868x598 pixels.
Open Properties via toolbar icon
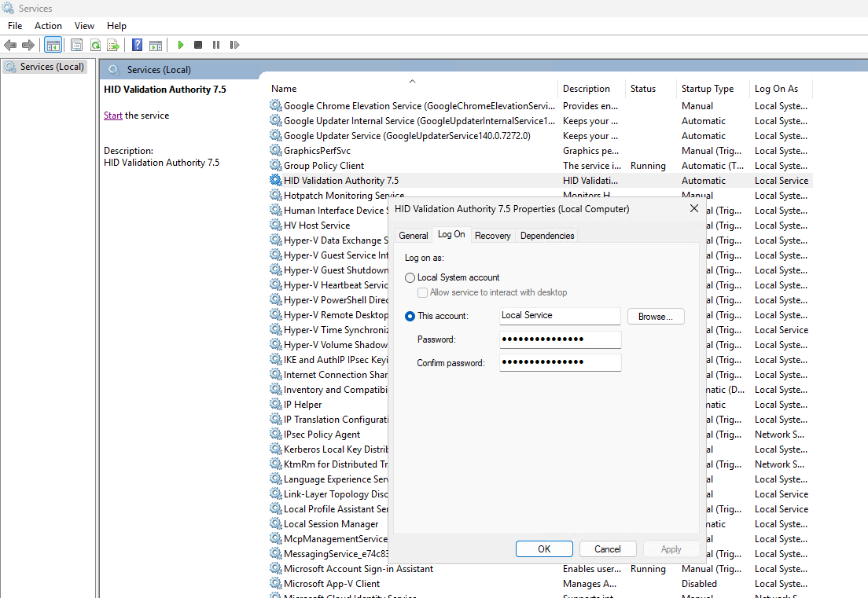point(77,46)
